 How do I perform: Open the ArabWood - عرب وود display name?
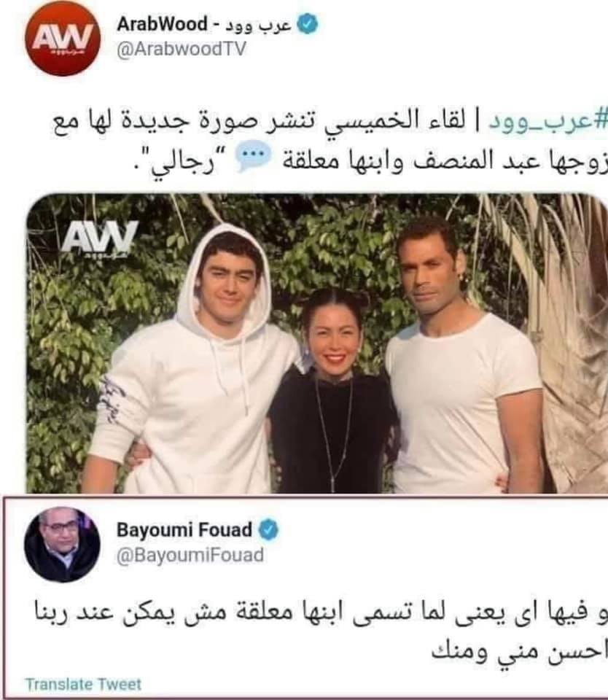coord(204,24)
